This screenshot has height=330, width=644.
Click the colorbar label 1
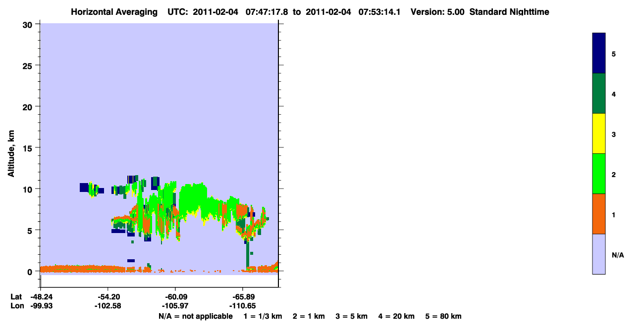614,215
